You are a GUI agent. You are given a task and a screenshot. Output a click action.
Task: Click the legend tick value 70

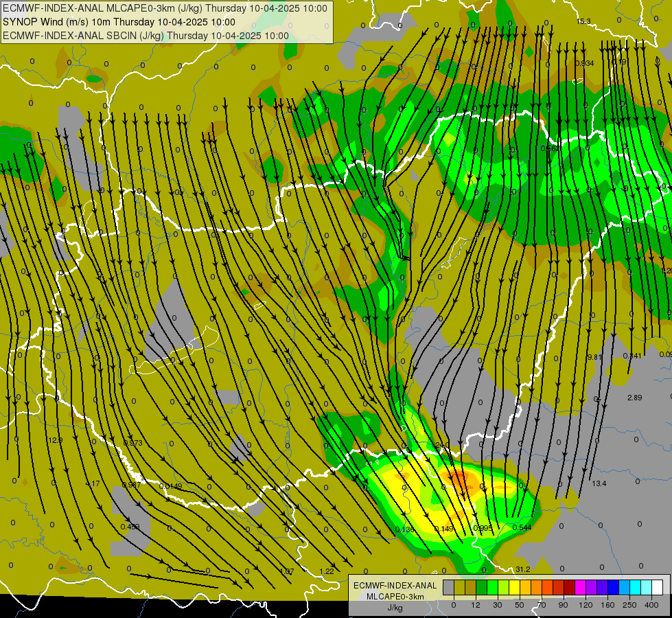[542, 605]
